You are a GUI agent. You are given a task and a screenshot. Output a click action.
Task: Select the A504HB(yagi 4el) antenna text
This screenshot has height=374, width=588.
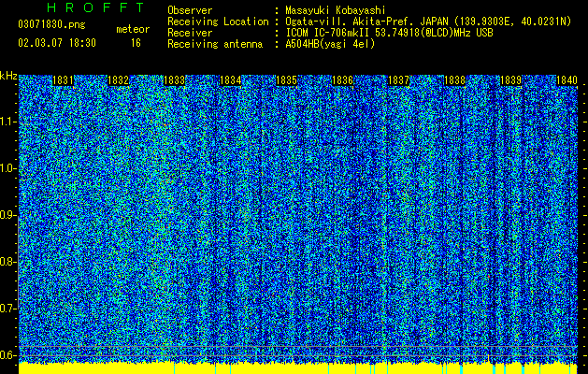[330, 44]
